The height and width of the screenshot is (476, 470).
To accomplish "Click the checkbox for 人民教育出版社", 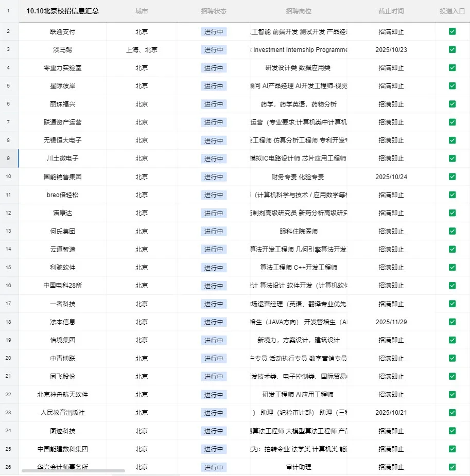I will 452,413.
